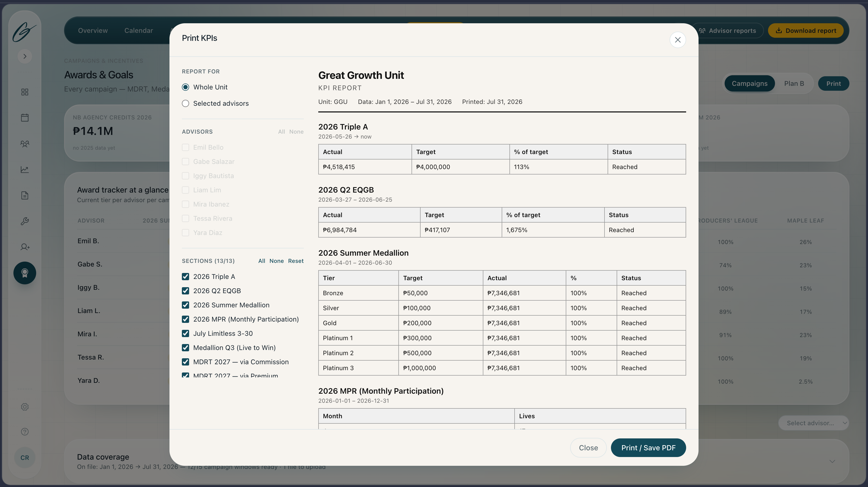This screenshot has height=487, width=868.
Task: Switch to the Plan B tab
Action: pos(794,83)
